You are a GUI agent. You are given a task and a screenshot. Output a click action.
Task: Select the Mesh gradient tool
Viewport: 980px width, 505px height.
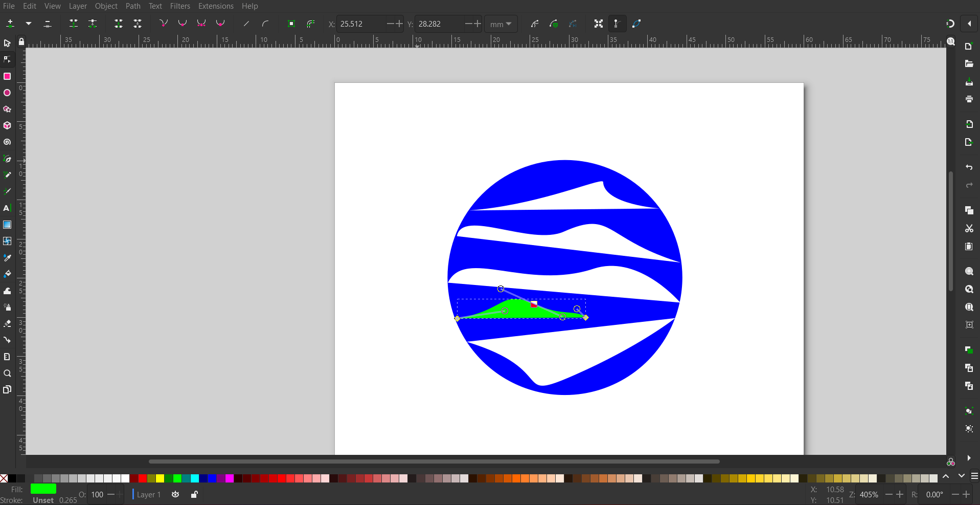coord(7,241)
